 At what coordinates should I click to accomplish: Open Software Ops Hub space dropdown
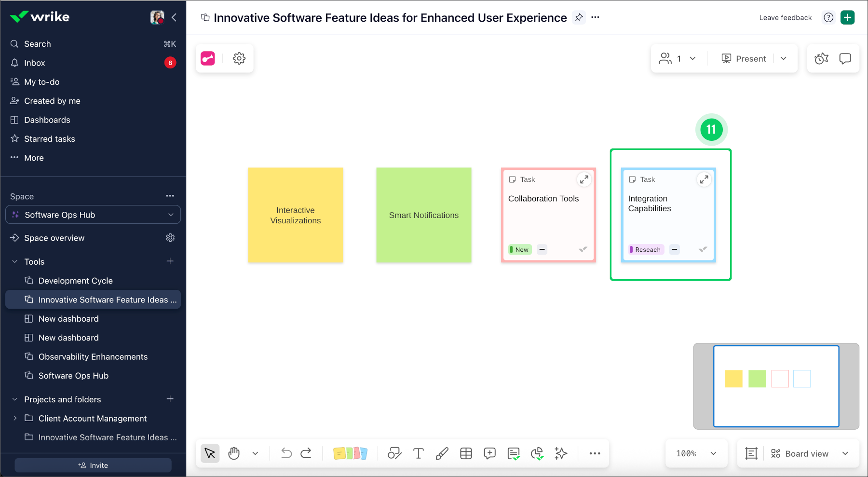93,215
